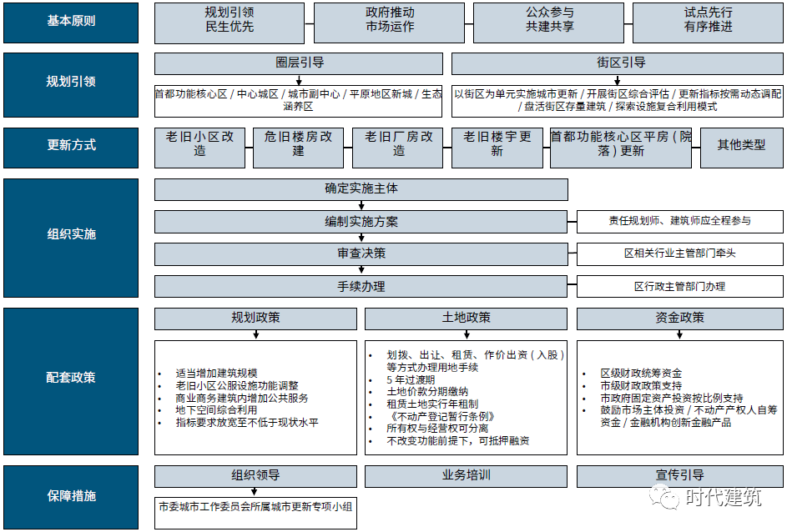Image resolution: width=787 pixels, height=532 pixels.
Task: Select the 组织实施 category box
Action: click(x=71, y=238)
